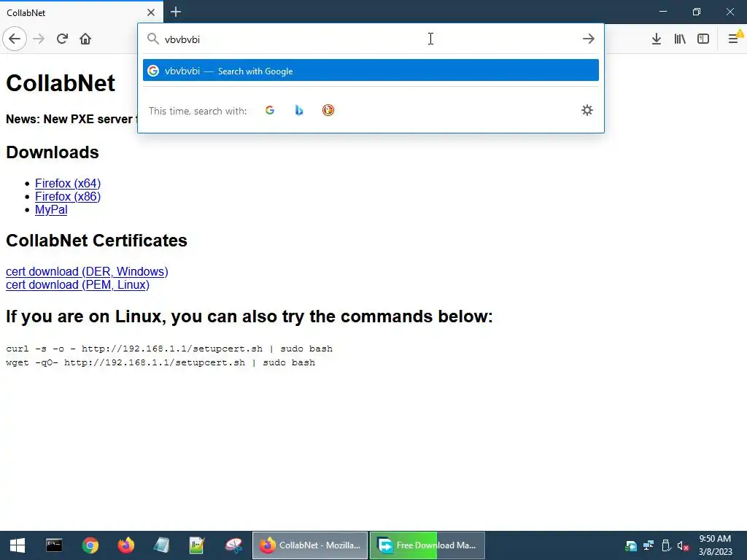Click cert download (DER, Windows) link

click(87, 271)
